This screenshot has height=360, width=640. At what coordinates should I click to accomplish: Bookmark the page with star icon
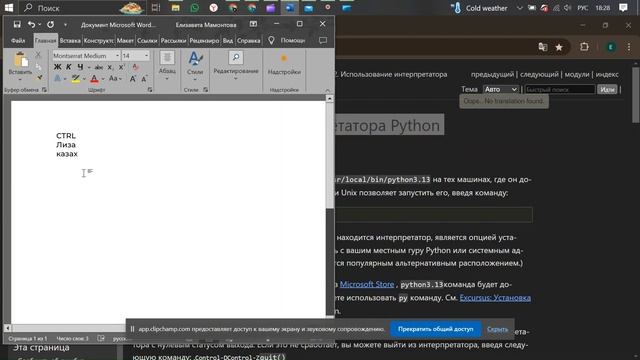point(559,47)
